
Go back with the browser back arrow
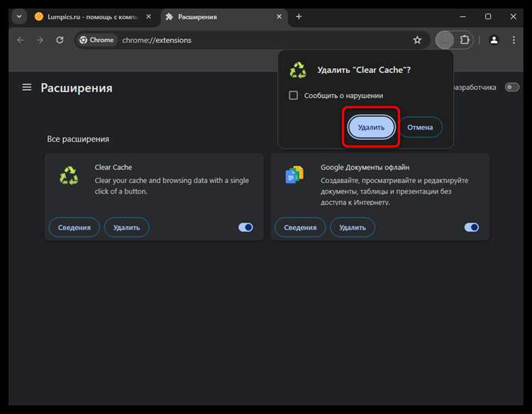(x=21, y=40)
